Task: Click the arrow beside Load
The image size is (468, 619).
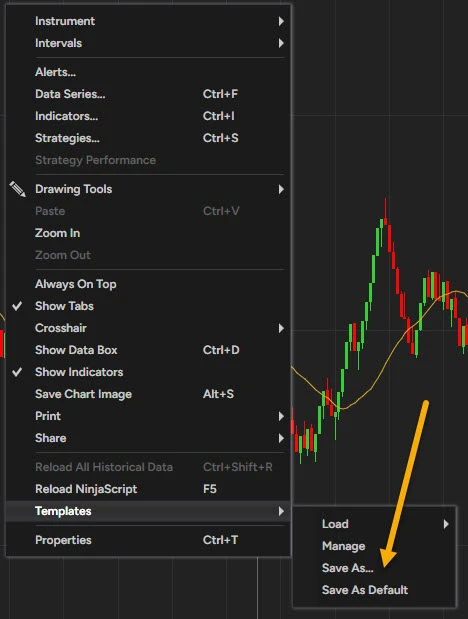Action: 446,524
